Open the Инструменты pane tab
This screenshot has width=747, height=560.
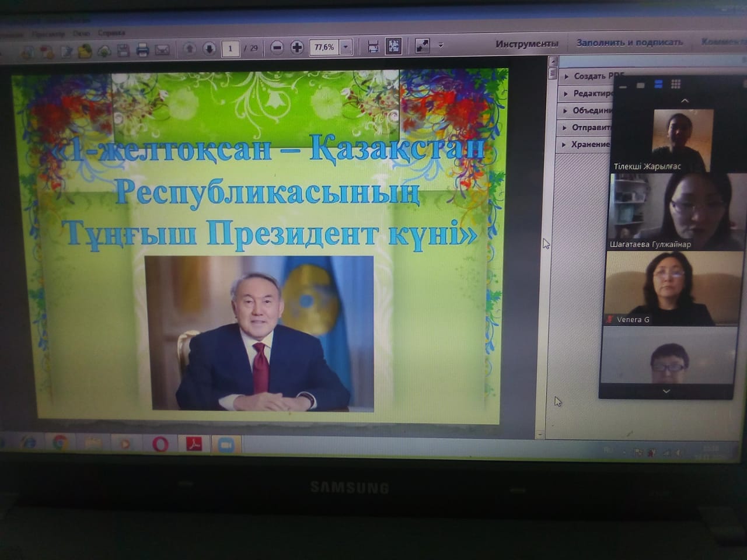click(526, 44)
